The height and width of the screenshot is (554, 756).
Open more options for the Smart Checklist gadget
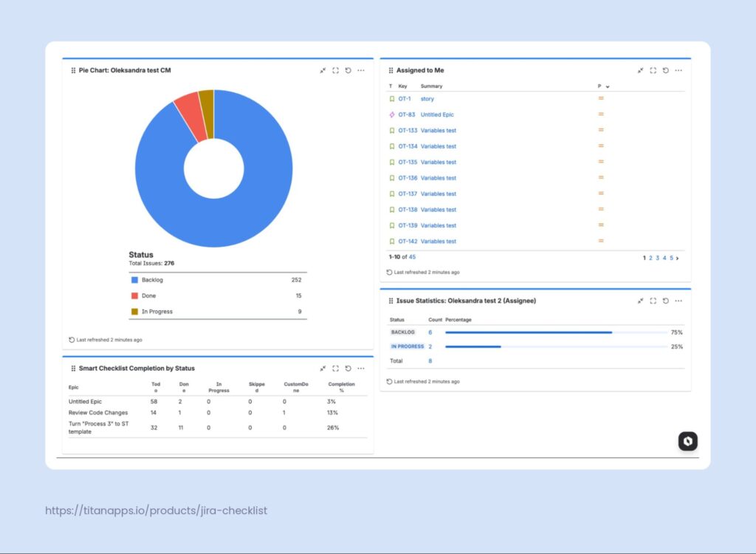[x=360, y=368]
